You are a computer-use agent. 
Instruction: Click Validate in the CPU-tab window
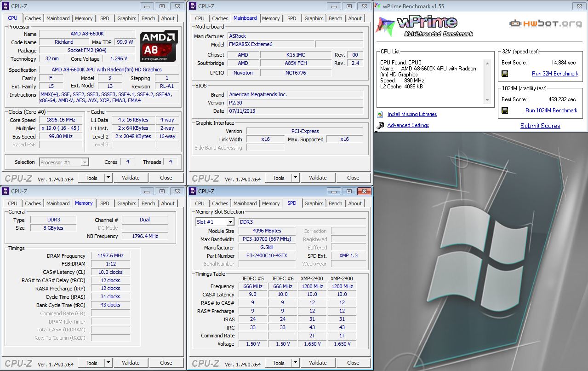pyautogui.click(x=131, y=178)
